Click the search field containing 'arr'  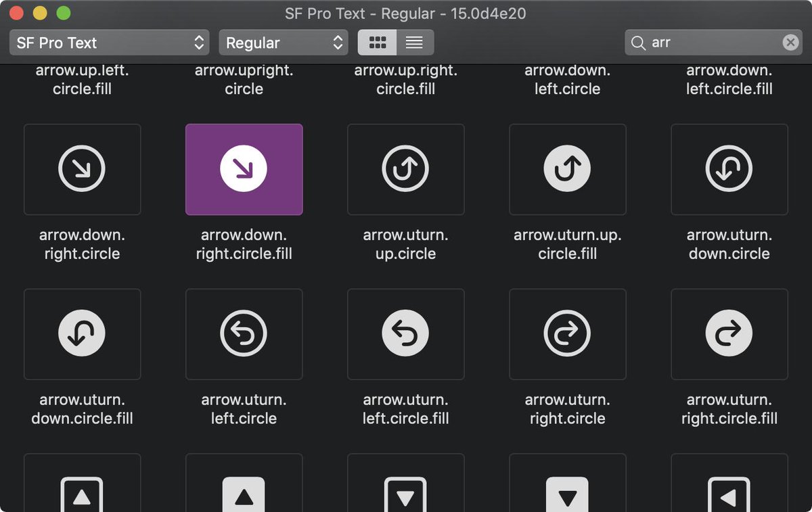tap(713, 43)
